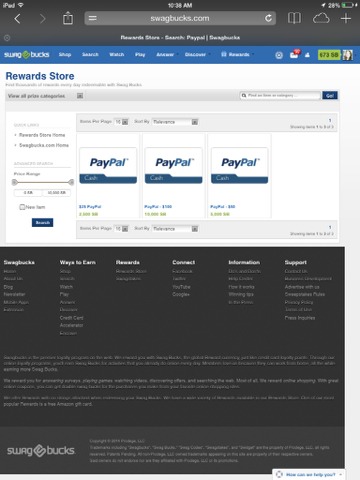
Task: Click top page number 1
Action: [330, 120]
